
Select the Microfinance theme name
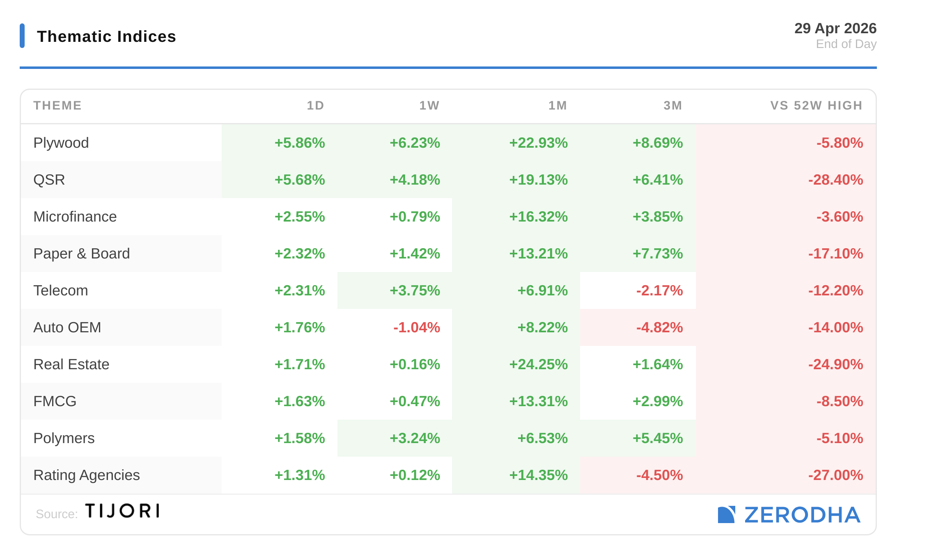75,217
